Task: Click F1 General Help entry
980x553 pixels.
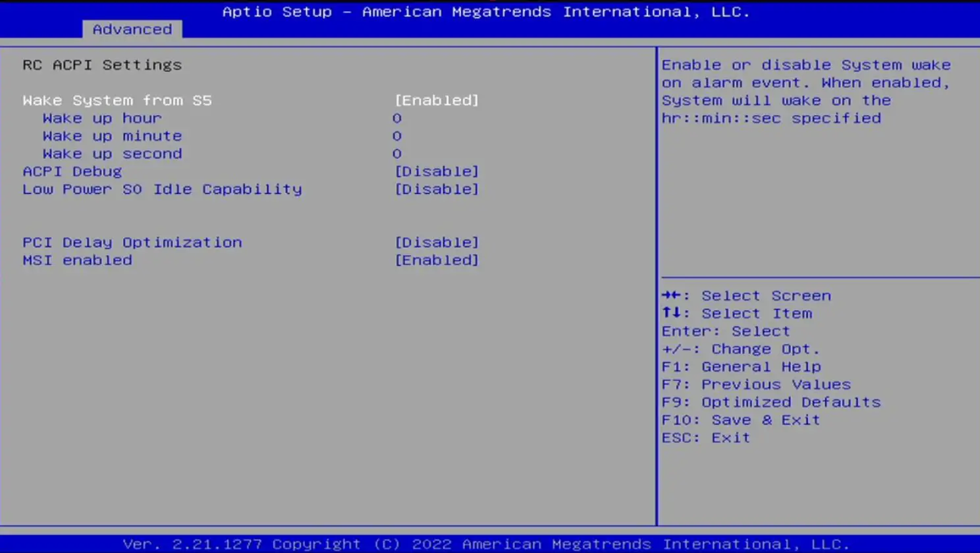Action: (x=741, y=366)
